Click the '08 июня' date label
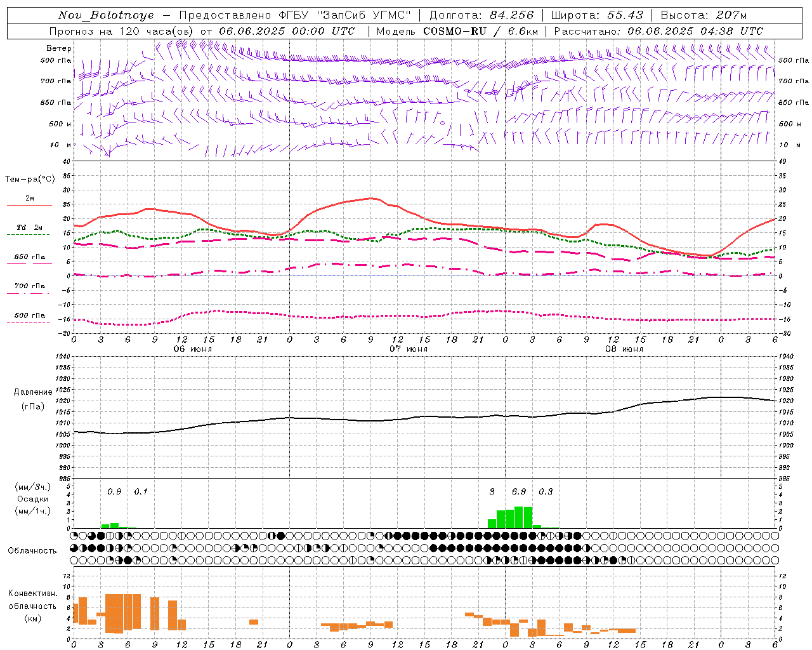The image size is (812, 650). (624, 349)
